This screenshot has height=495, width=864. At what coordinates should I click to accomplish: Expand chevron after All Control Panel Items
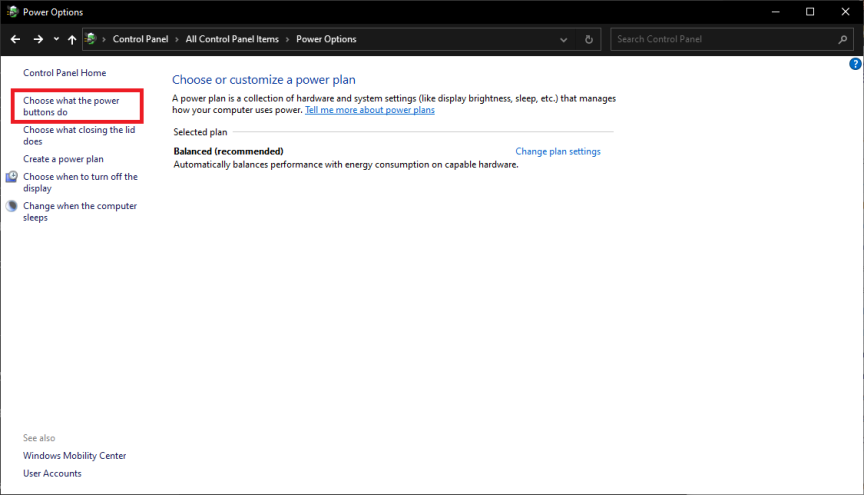point(288,39)
